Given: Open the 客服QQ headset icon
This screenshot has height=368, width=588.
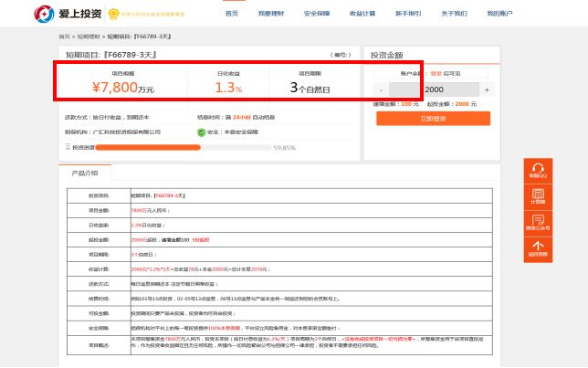Looking at the screenshot, I should (538, 171).
